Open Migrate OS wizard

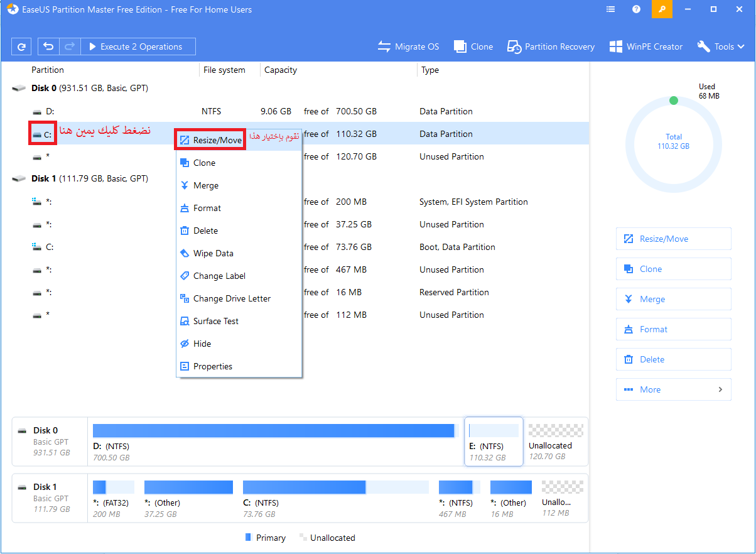pos(408,46)
